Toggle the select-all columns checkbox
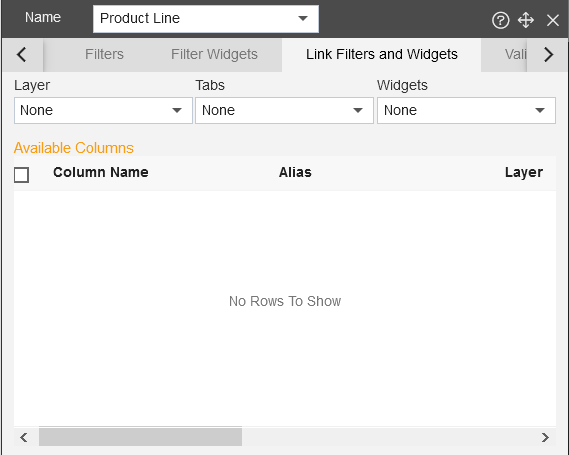This screenshot has height=455, width=569. tap(21, 175)
